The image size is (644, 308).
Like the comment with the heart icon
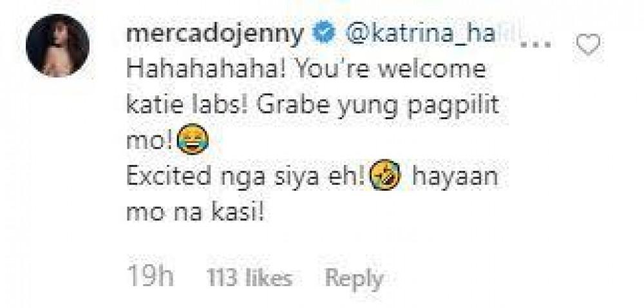click(x=588, y=44)
